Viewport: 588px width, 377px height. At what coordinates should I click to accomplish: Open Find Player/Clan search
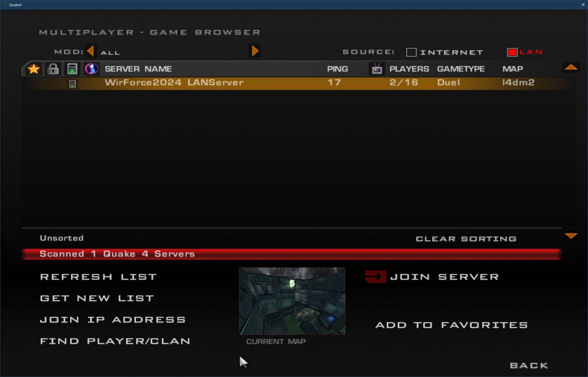click(x=115, y=341)
